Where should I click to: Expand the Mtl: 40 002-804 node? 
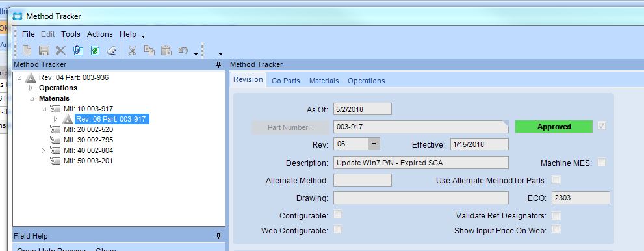click(43, 150)
